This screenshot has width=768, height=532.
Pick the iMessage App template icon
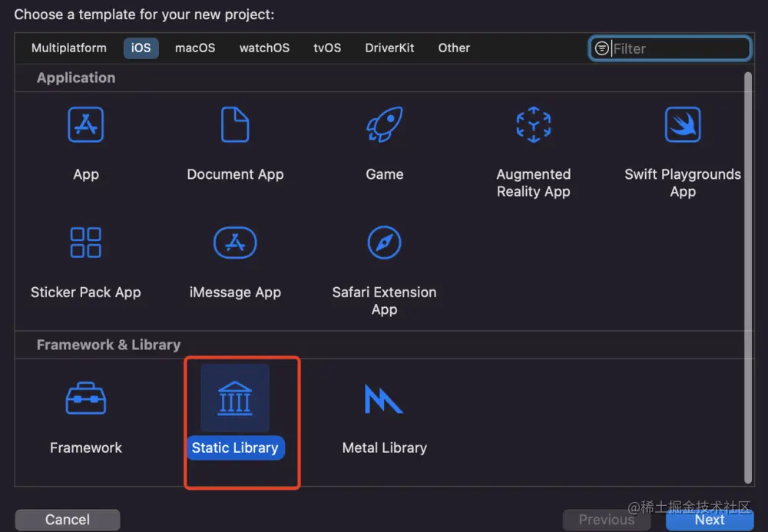coord(235,243)
